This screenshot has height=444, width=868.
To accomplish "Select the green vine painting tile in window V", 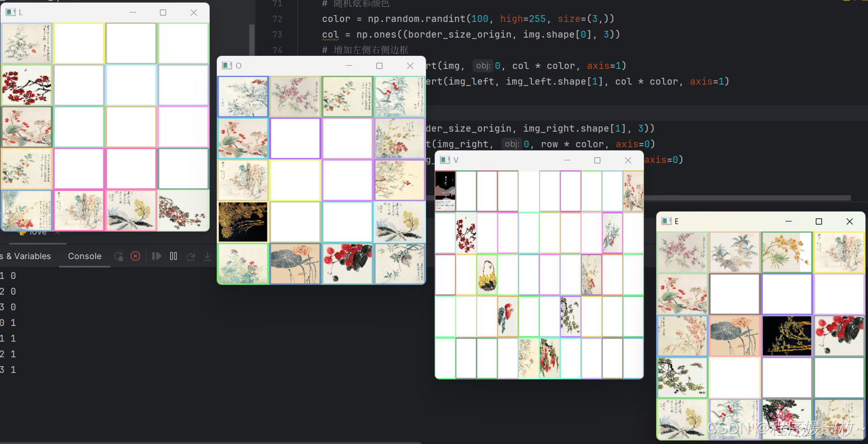I will pos(570,317).
